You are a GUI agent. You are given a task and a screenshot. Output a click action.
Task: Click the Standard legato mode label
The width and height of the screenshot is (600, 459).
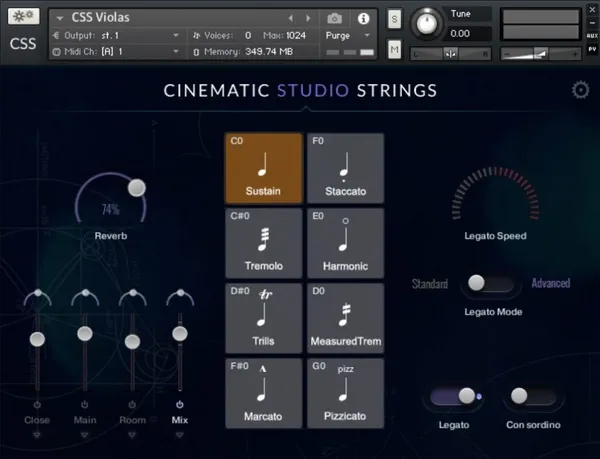(430, 284)
